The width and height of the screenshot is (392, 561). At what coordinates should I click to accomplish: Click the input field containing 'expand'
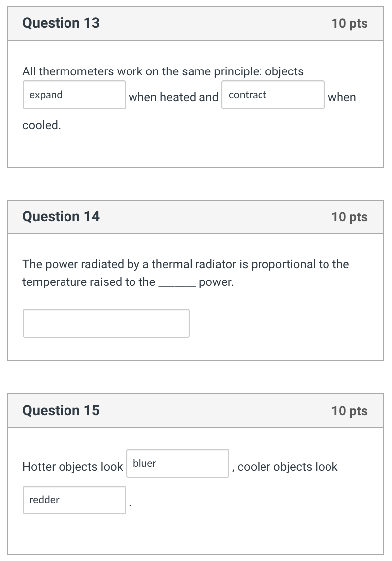click(74, 95)
